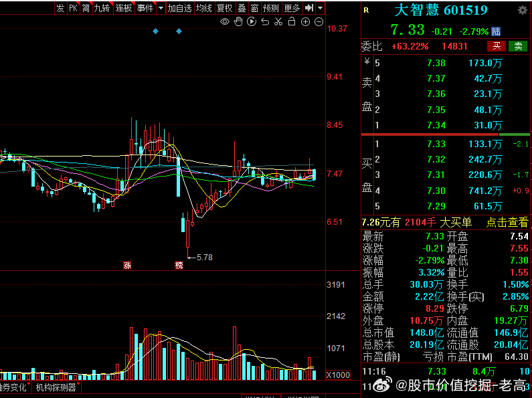Screen dimensions: 532x398
Task: Click the arrow-to-bar icon in toolbar
Action: tap(308, 8)
